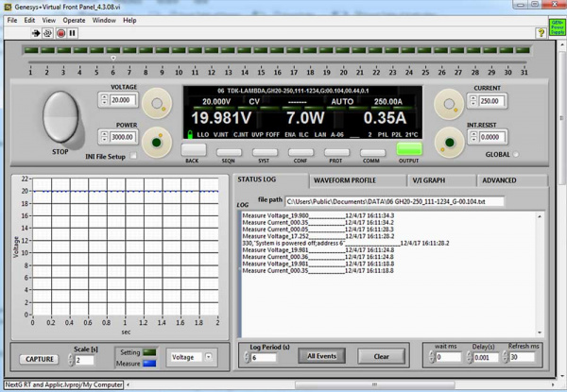Click the CURRENT value stepper arrows

click(x=473, y=101)
